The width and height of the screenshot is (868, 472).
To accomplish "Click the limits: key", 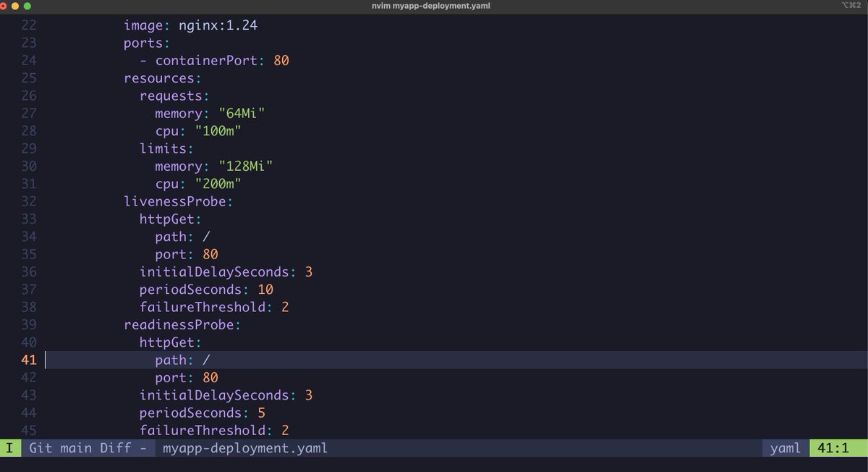I will [x=167, y=148].
